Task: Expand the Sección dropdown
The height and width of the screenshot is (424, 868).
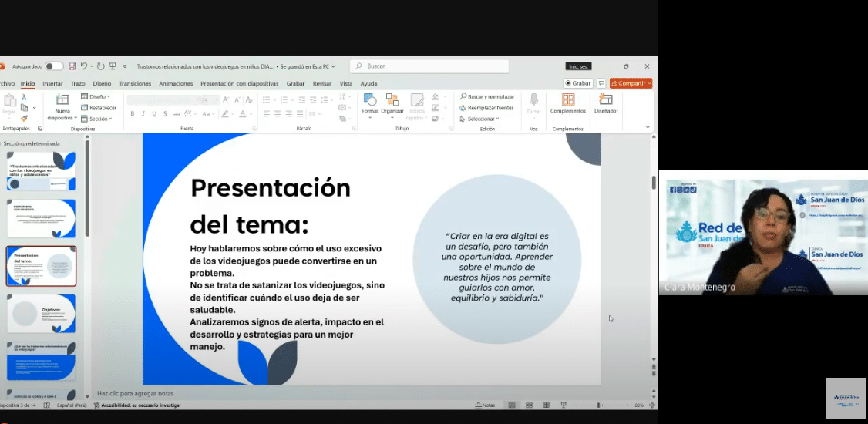Action: (x=99, y=119)
